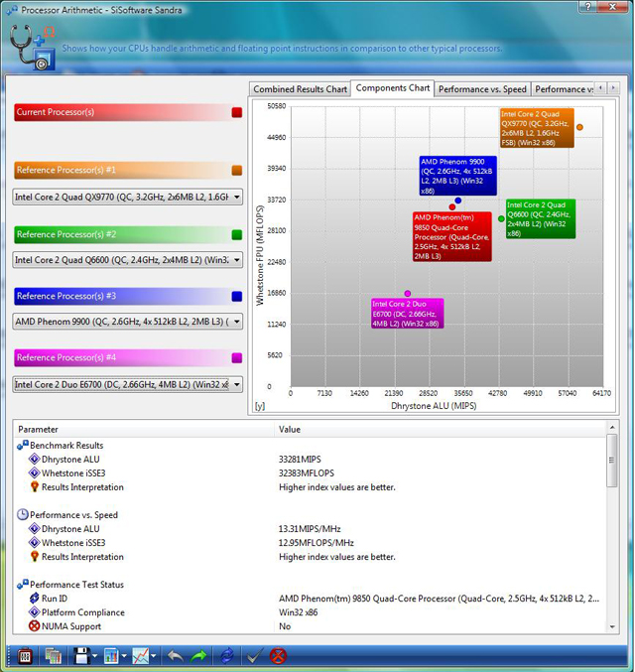
Task: Open the save icon's dropdown arrow
Action: (94, 656)
